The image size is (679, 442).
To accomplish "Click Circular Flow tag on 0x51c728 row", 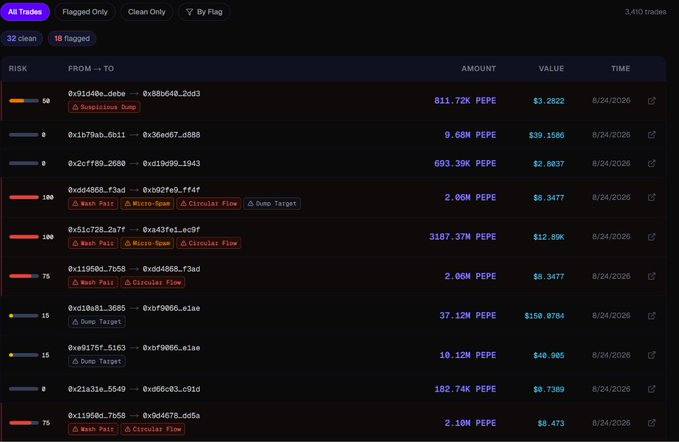I will click(209, 243).
